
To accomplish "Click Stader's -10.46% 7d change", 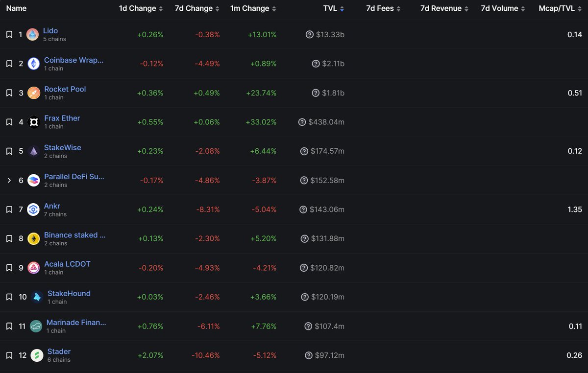I will [207, 355].
